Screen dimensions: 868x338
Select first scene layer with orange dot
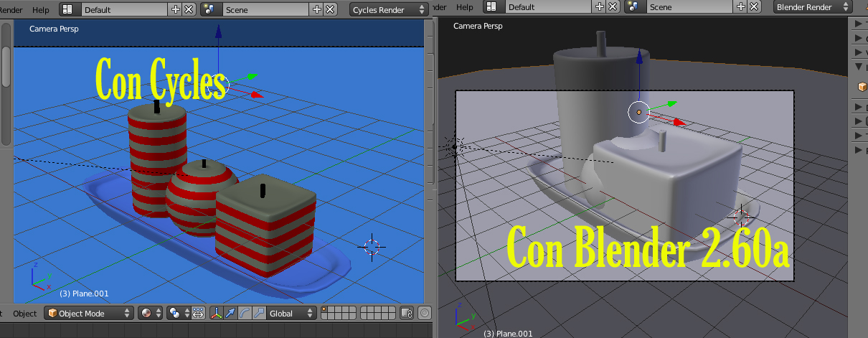coord(326,310)
